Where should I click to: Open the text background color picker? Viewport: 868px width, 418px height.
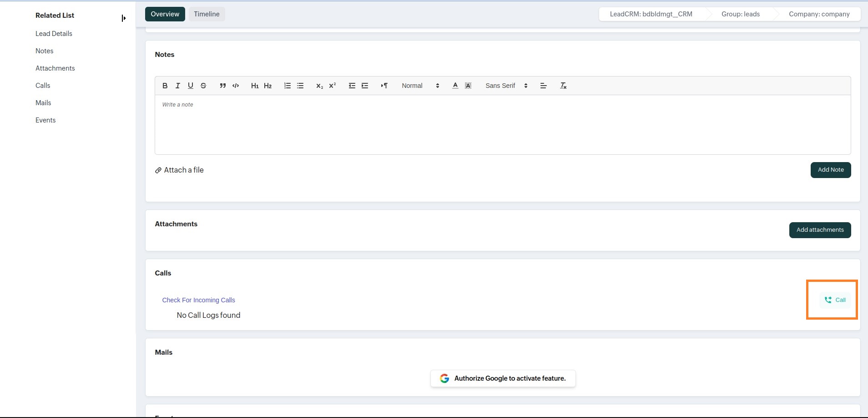[x=468, y=86]
